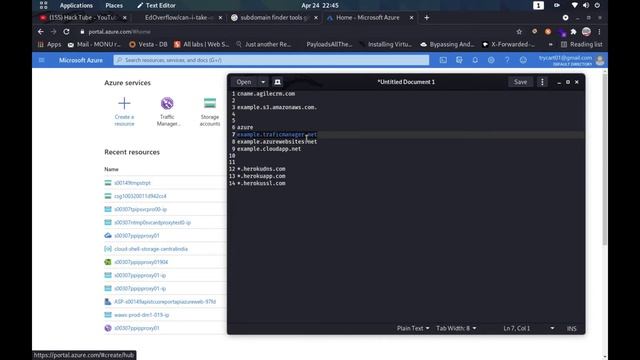Open the Azure help question mark
This screenshot has height=360, width=640.
coord(507,60)
